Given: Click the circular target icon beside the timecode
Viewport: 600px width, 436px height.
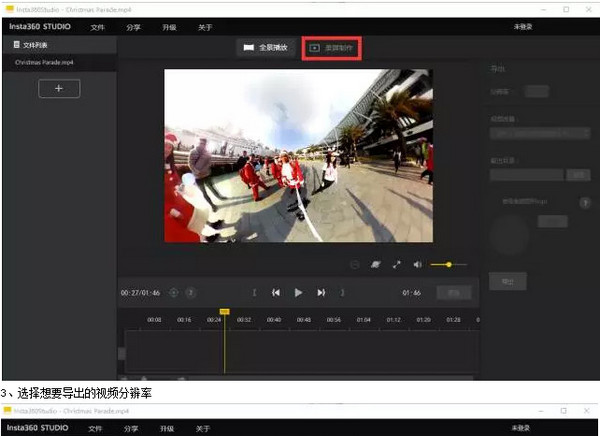Looking at the screenshot, I should coord(174,292).
